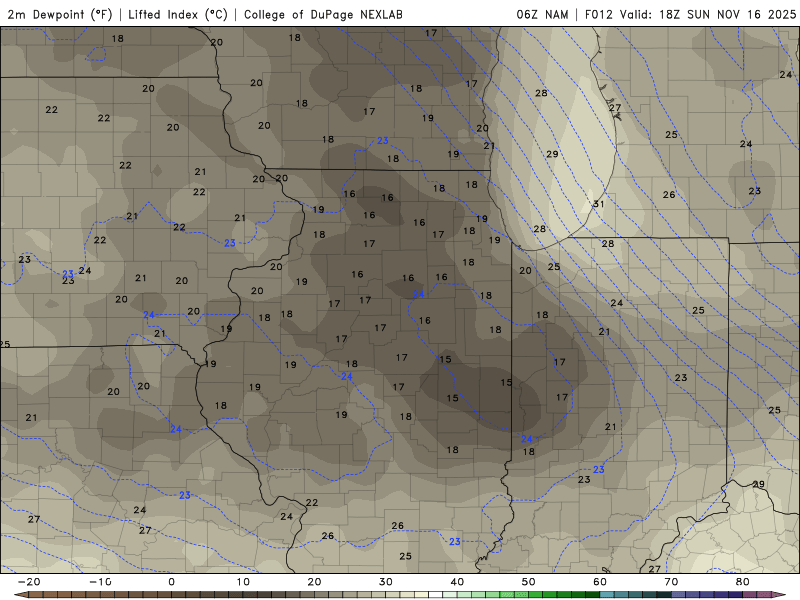Screen dimensions: 800x600
Task: Click the 10 label on the color scale
Action: coord(243,582)
